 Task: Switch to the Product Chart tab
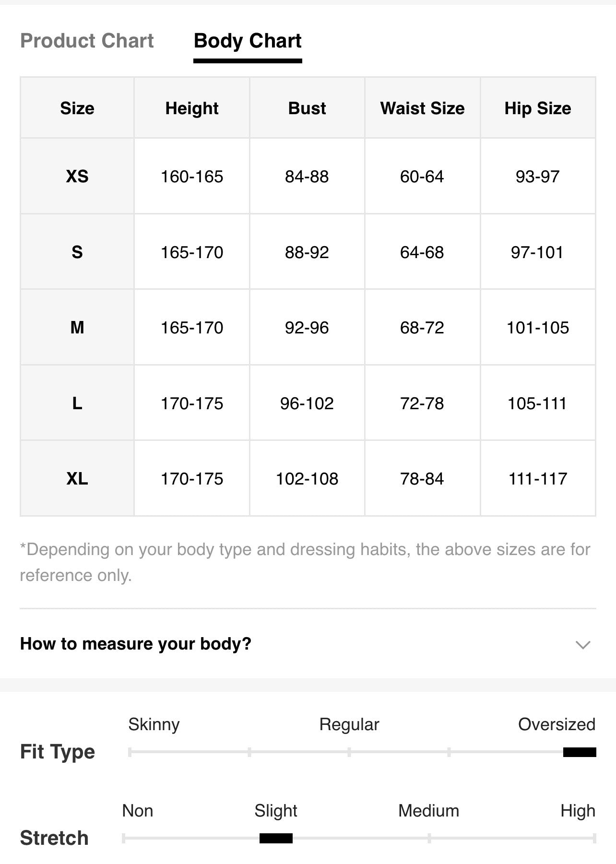(x=87, y=41)
